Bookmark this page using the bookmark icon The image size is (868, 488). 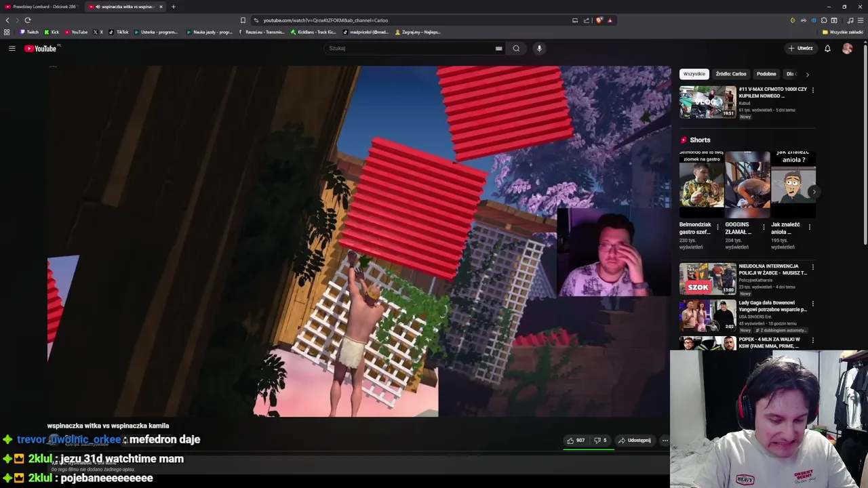243,20
